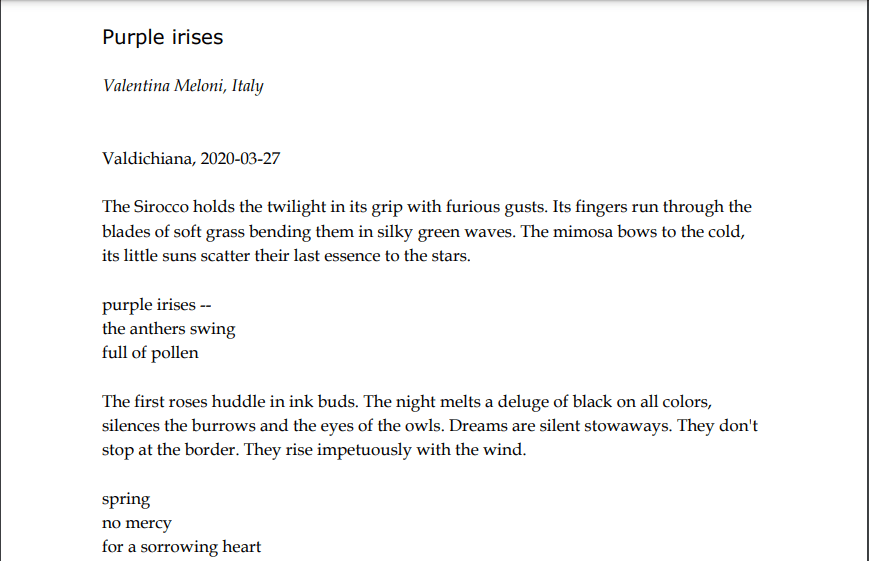Viewport: 869px width, 561px height.
Task: Click the haiku line "no mercy"
Action: point(137,523)
